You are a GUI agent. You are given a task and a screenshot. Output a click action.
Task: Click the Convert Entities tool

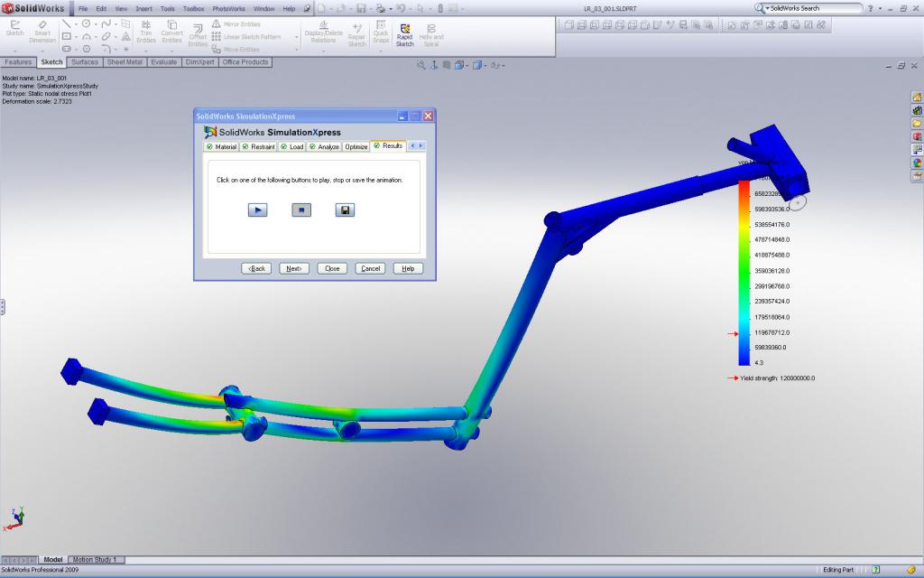(172, 33)
